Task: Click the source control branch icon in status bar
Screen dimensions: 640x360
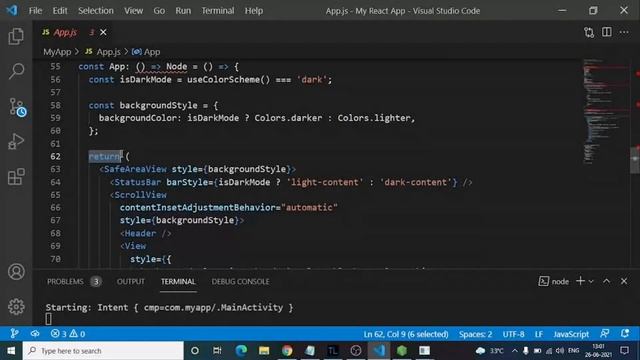Action: point(14,333)
